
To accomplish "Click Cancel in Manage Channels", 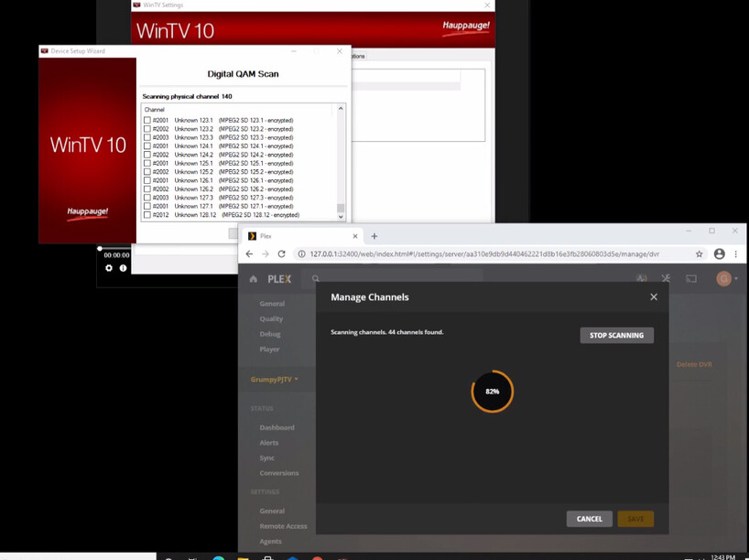I will pos(590,519).
